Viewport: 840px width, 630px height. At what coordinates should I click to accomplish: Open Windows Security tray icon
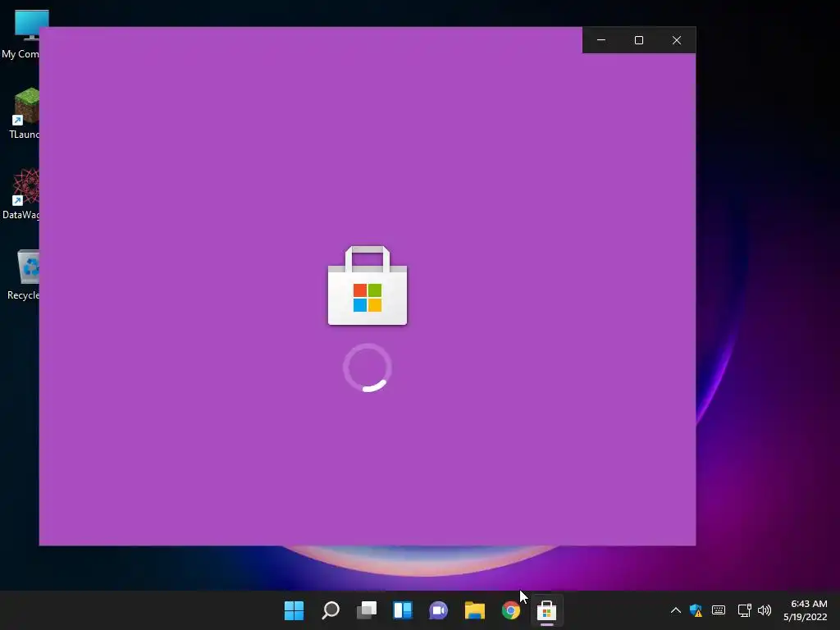(x=696, y=610)
